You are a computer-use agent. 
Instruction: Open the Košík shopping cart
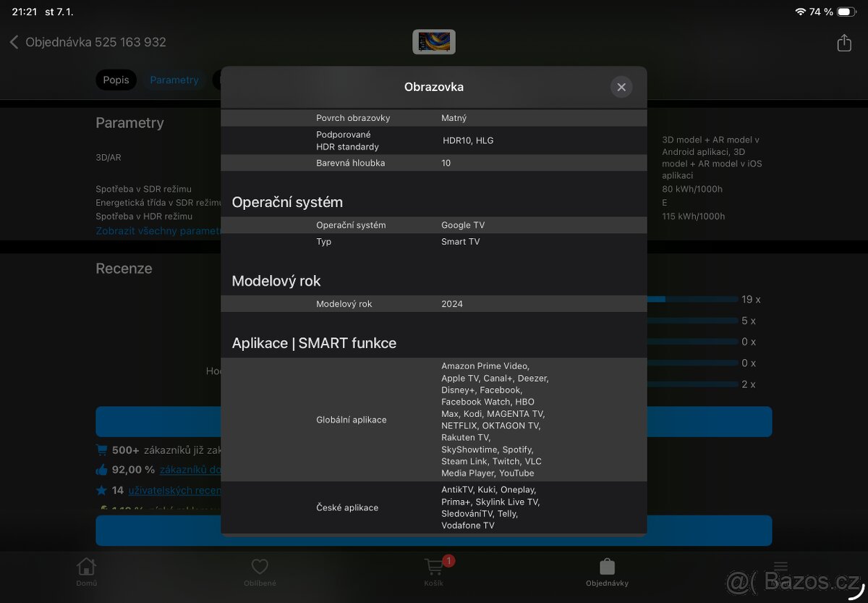coord(433,572)
